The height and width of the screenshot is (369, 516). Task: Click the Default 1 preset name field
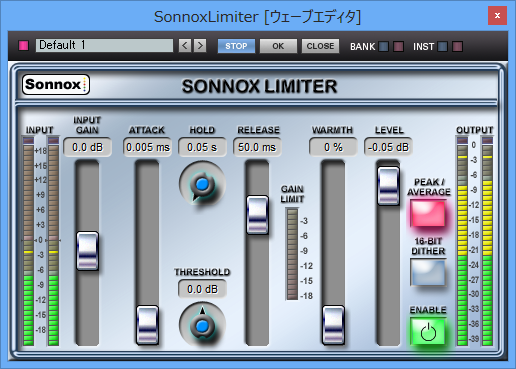tap(104, 45)
